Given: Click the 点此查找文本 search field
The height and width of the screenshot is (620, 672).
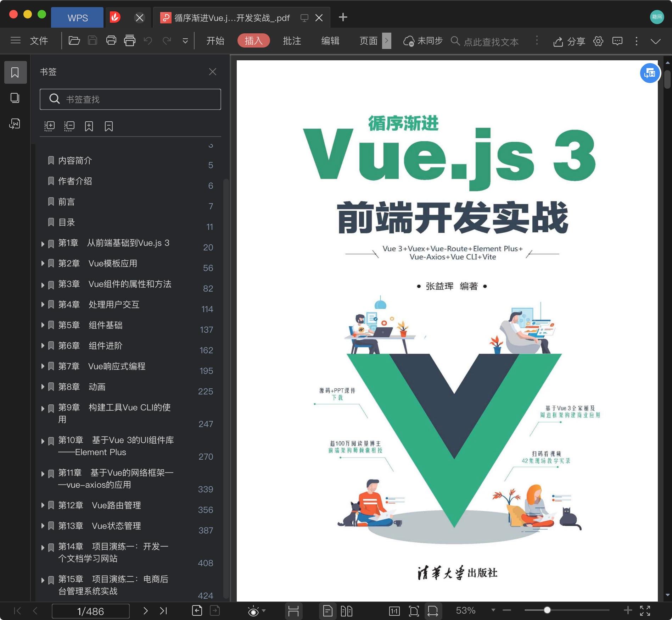Looking at the screenshot, I should 491,41.
